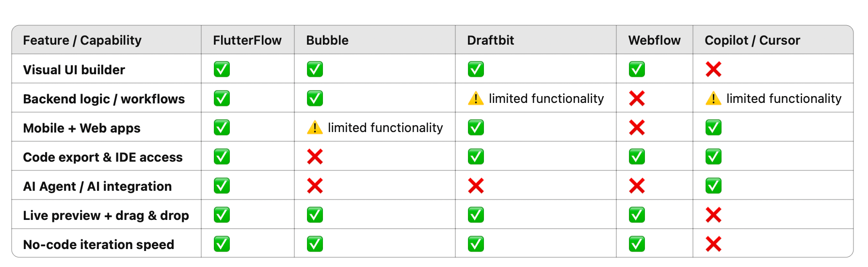Viewport: 868px width, 267px height.
Task: Click the Draftbit AI Agent red X
Action: click(x=476, y=186)
